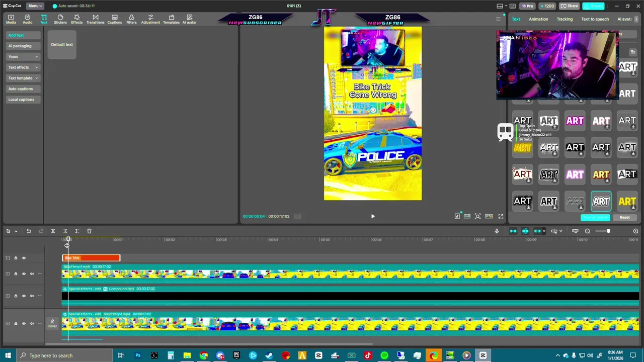Image resolution: width=644 pixels, height=362 pixels.
Task: Toggle linkage button on timeline toolbar
Action: (537, 231)
